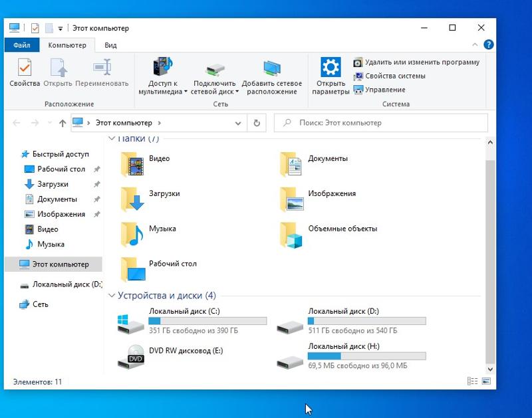Select the Объемные объекты folder icon

291,235
